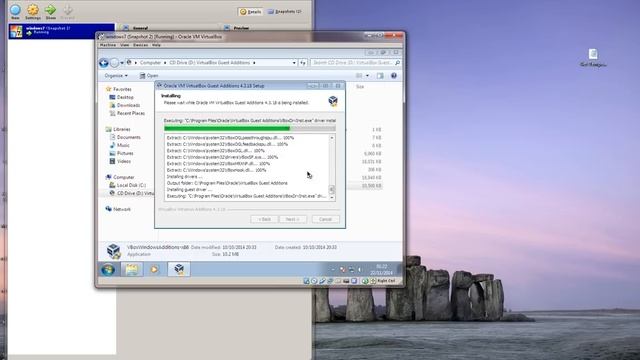Click the Open button in Explorer toolbar
This screenshot has height=360, width=640.
coord(149,76)
